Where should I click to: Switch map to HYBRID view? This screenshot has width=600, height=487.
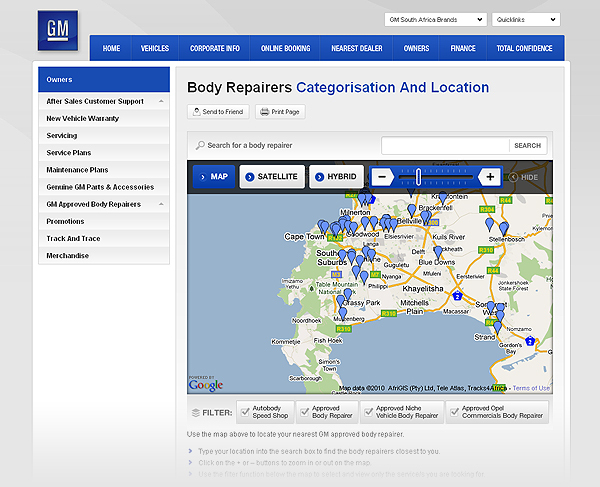click(x=336, y=177)
